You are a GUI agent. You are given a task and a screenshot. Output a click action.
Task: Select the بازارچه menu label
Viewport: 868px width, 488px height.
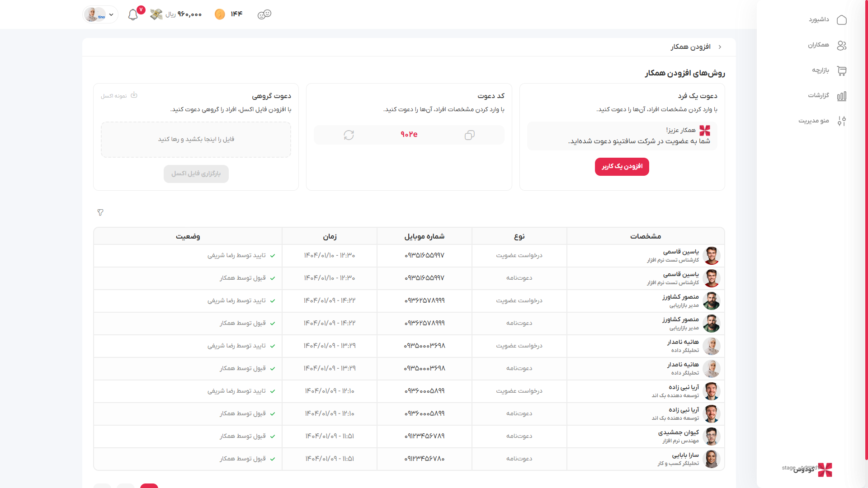tap(820, 70)
